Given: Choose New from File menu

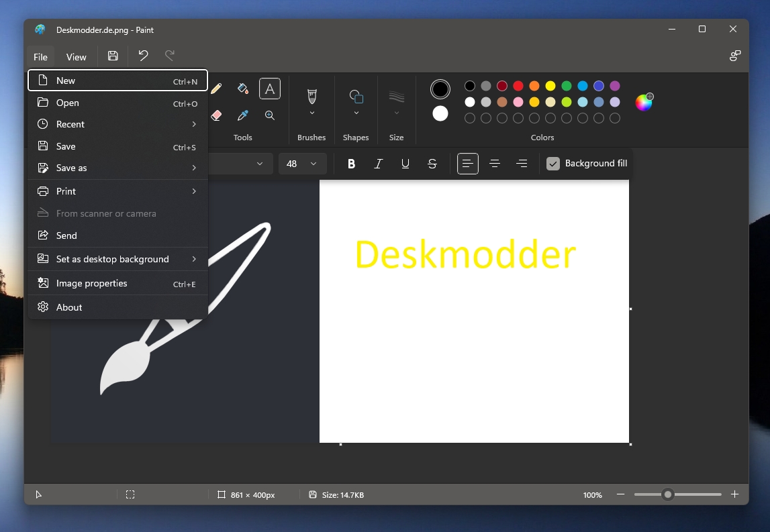Looking at the screenshot, I should 118,81.
